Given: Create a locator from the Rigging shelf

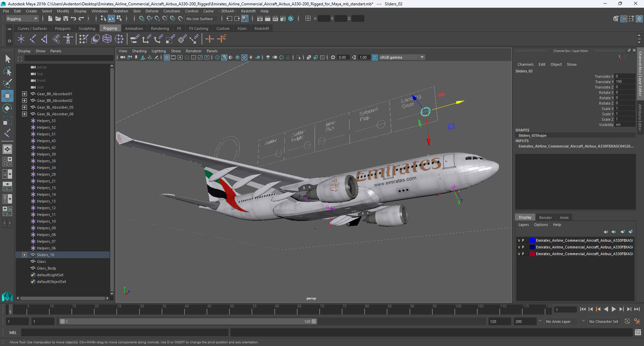Looking at the screenshot, I should (21, 39).
